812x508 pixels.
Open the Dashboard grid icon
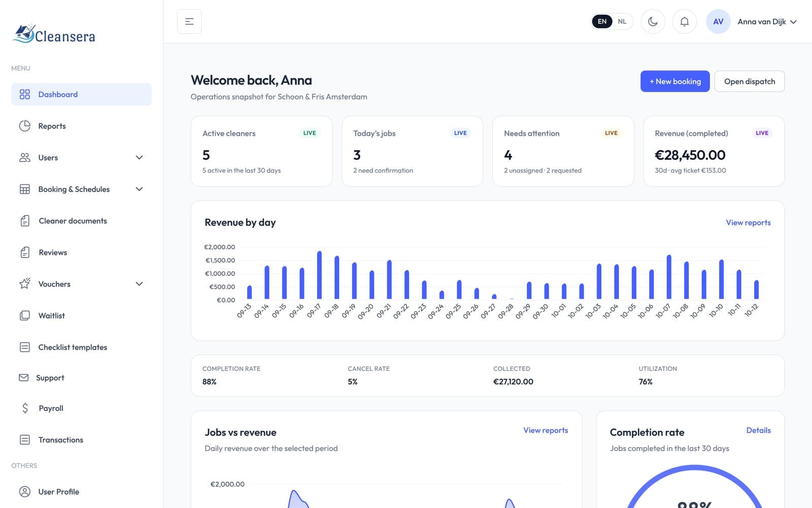tap(24, 94)
